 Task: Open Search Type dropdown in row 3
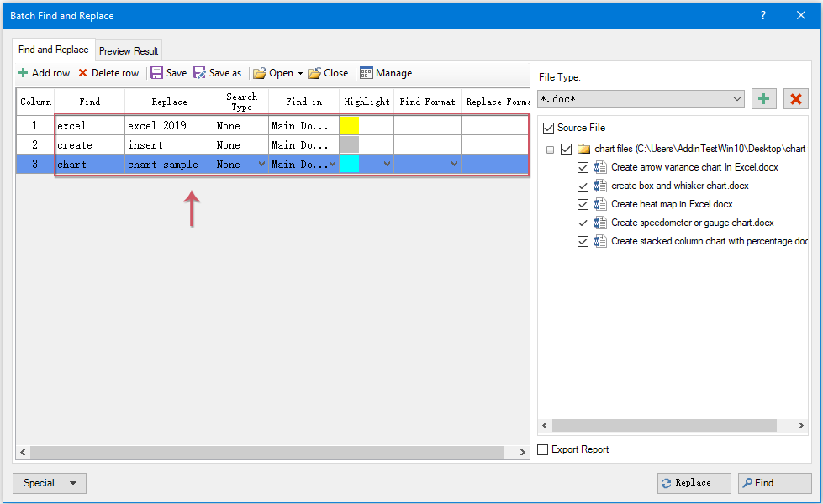(261, 164)
